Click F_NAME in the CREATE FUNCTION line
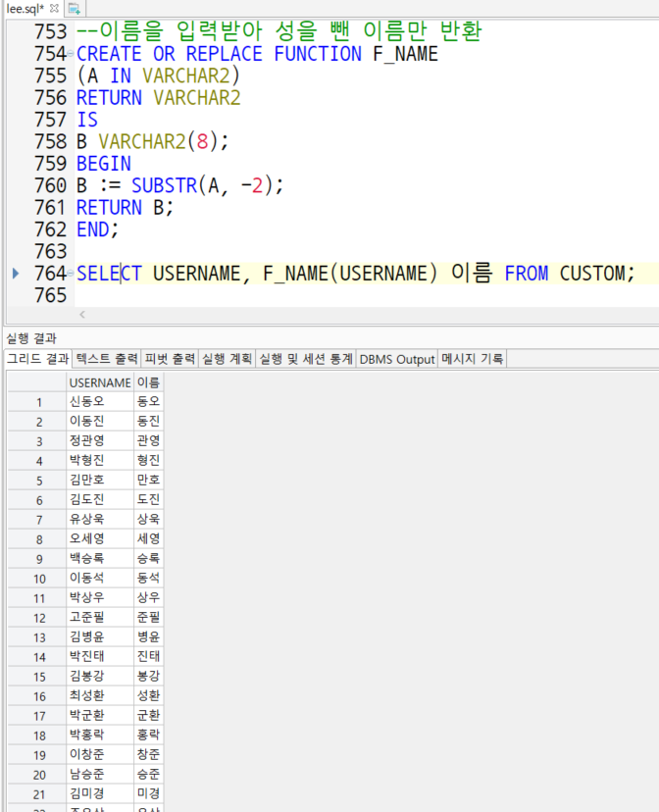Screen dimensions: 659x812 point(405,54)
